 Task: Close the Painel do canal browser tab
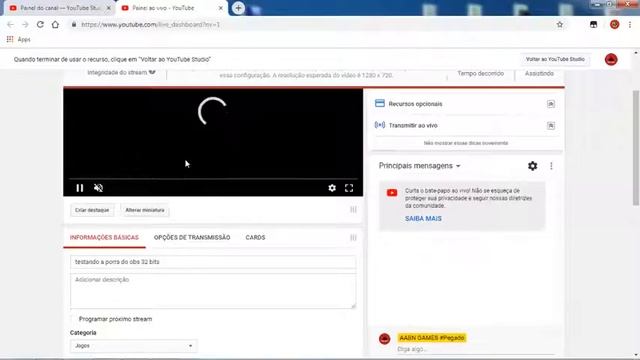[x=109, y=8]
